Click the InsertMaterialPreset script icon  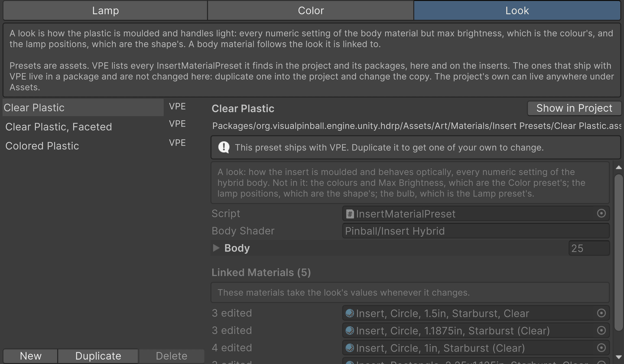point(350,214)
